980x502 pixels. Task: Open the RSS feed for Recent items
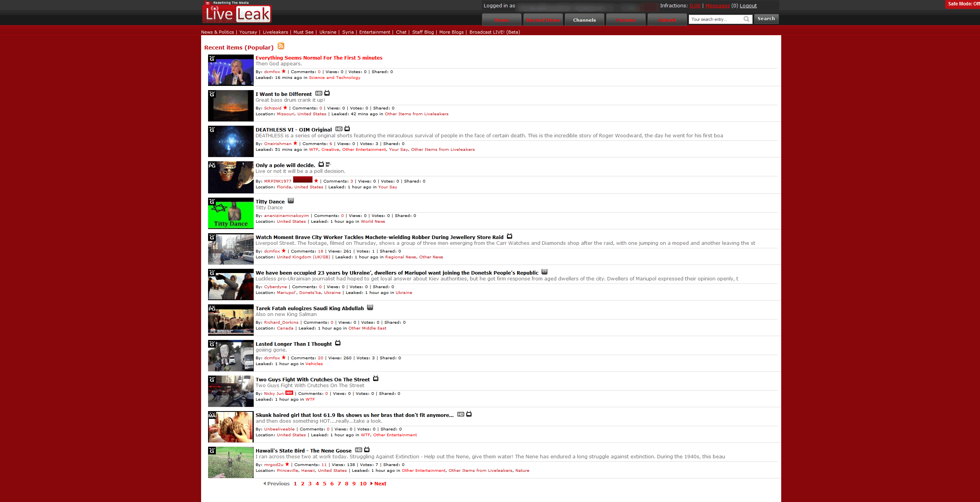pyautogui.click(x=281, y=46)
